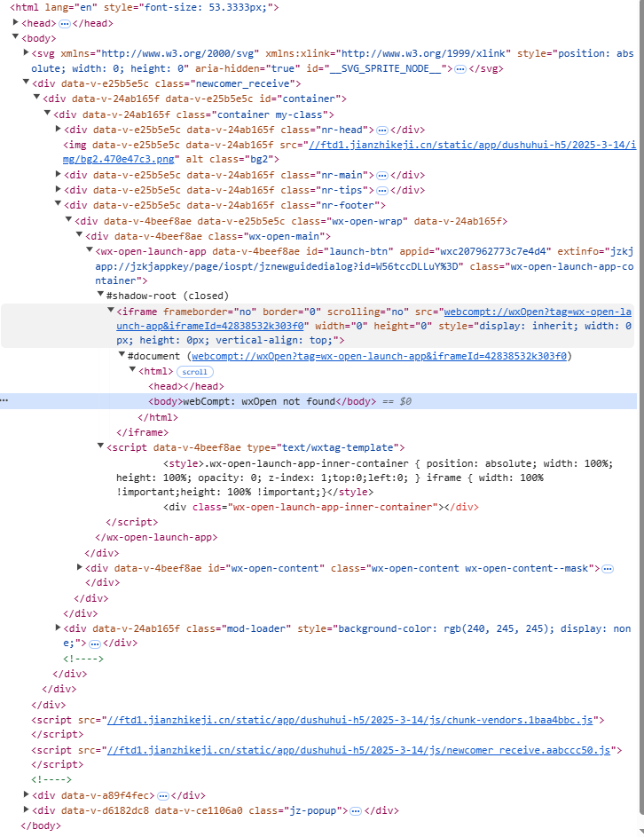Click the background-color rgb(240, 245, 245) style

(441, 628)
